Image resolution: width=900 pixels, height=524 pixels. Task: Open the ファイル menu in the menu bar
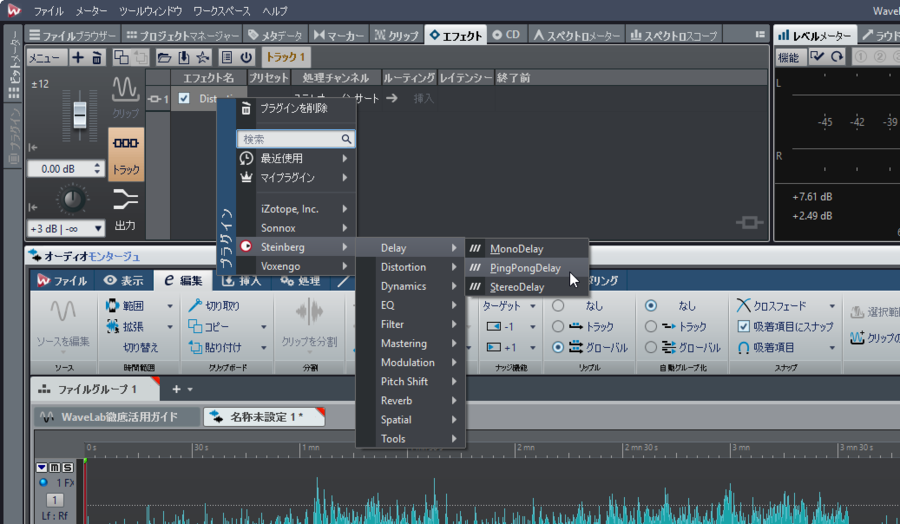click(48, 11)
